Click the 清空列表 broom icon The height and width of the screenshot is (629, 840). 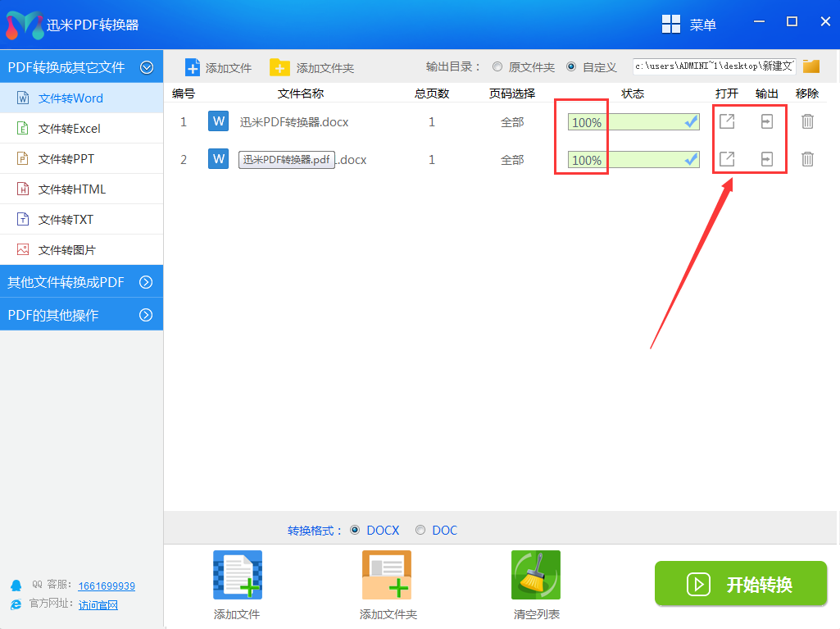(536, 575)
